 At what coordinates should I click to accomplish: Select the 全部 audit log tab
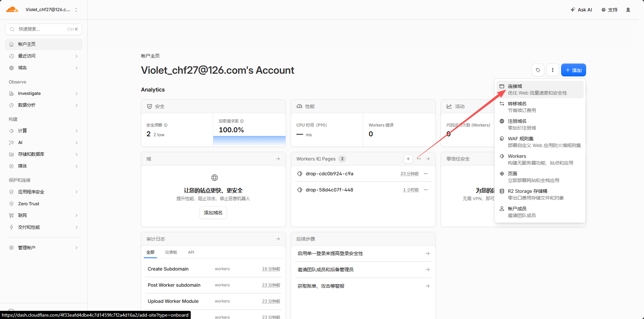tap(150, 252)
